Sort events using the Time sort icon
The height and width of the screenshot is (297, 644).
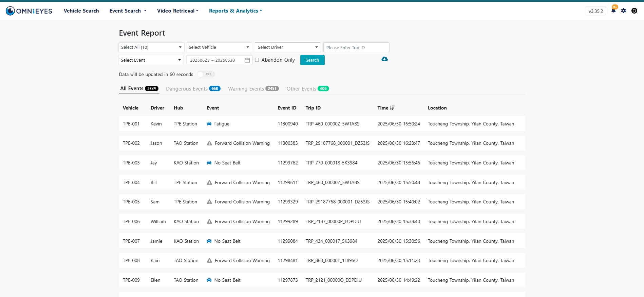pyautogui.click(x=392, y=108)
